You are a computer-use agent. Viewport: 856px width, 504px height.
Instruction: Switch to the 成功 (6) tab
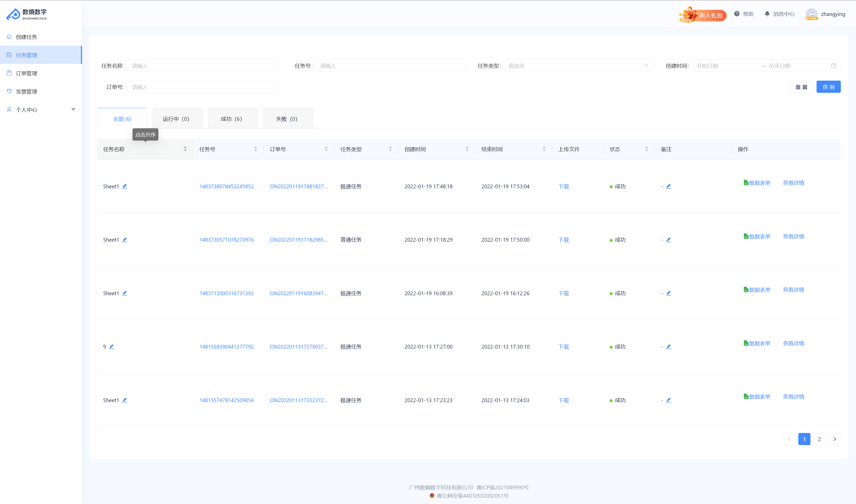[x=233, y=119]
